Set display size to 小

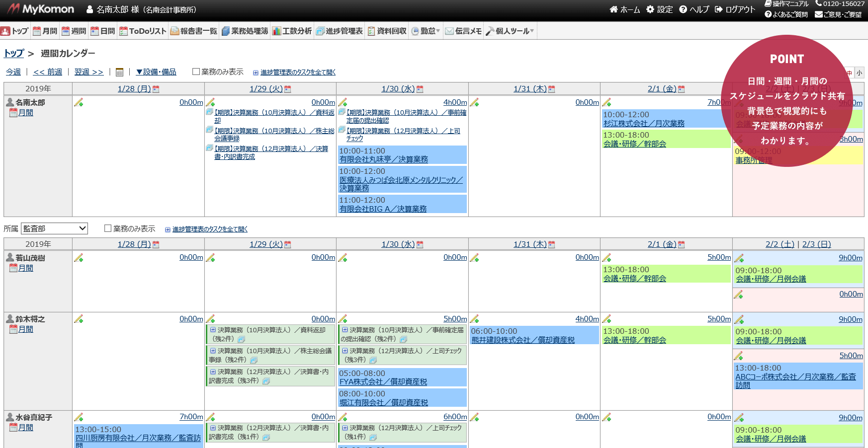coord(859,73)
